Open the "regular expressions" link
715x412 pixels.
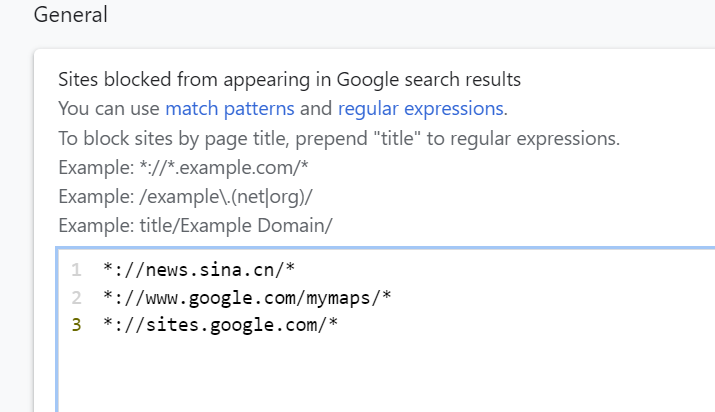click(x=421, y=108)
